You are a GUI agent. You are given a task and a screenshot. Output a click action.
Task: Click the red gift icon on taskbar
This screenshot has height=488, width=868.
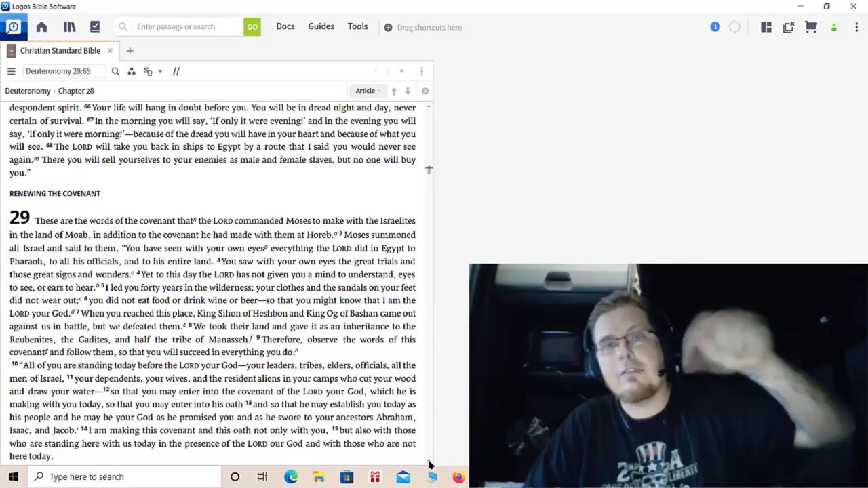pos(375,476)
